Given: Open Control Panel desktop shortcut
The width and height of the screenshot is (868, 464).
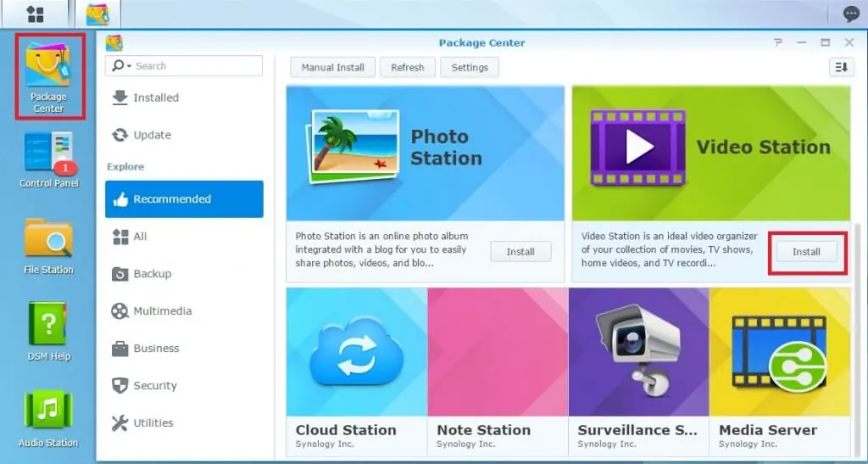Looking at the screenshot, I should click(48, 160).
